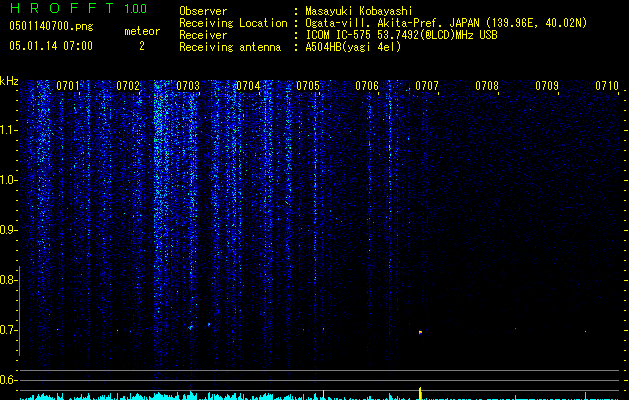Image resolution: width=629 pixels, height=400 pixels.
Task: Click the 0703 time marker
Action: click(x=188, y=86)
